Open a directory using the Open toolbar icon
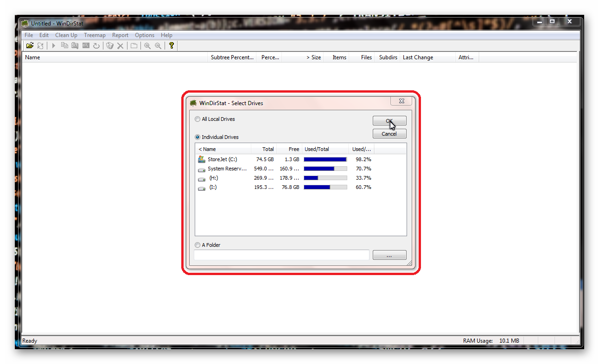Screen dimensions: 599x364 [x=30, y=45]
